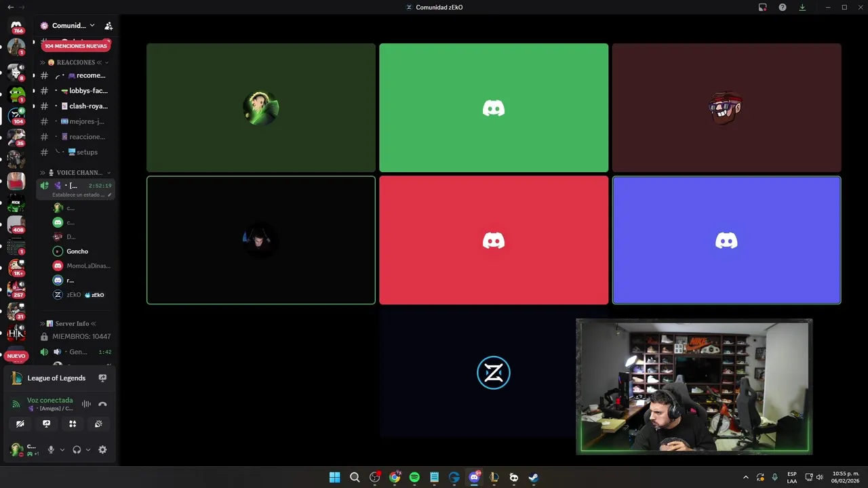Focus the zEkO logo participant tile
This screenshot has width=868, height=488.
[x=494, y=373]
